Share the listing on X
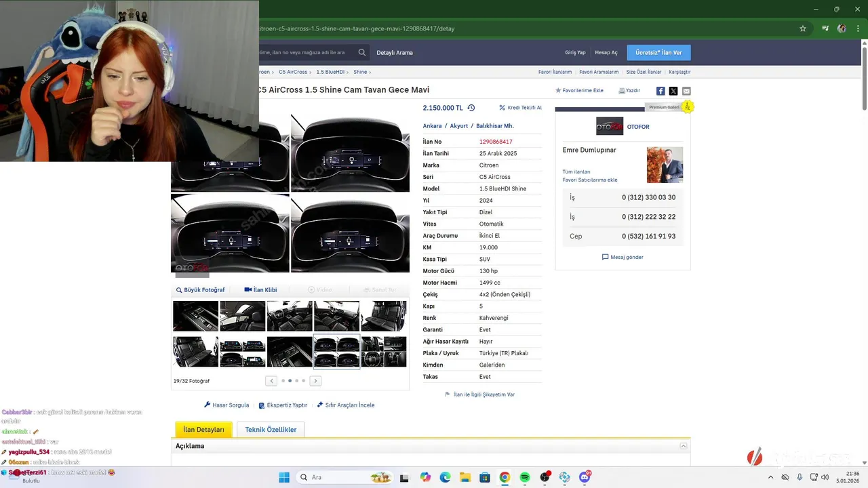Viewport: 868px width, 488px height. [x=673, y=91]
